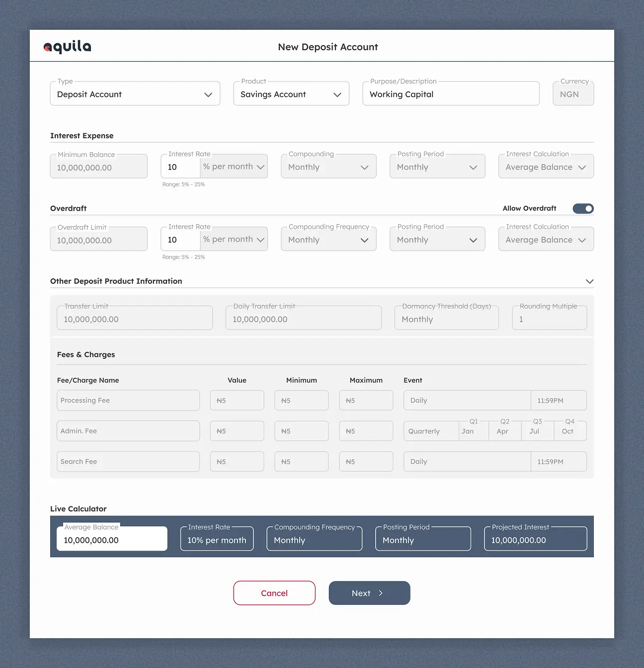Viewport: 644px width, 668px height.
Task: Open Overdraft Compounding Frequency dropdown
Action: tap(328, 239)
